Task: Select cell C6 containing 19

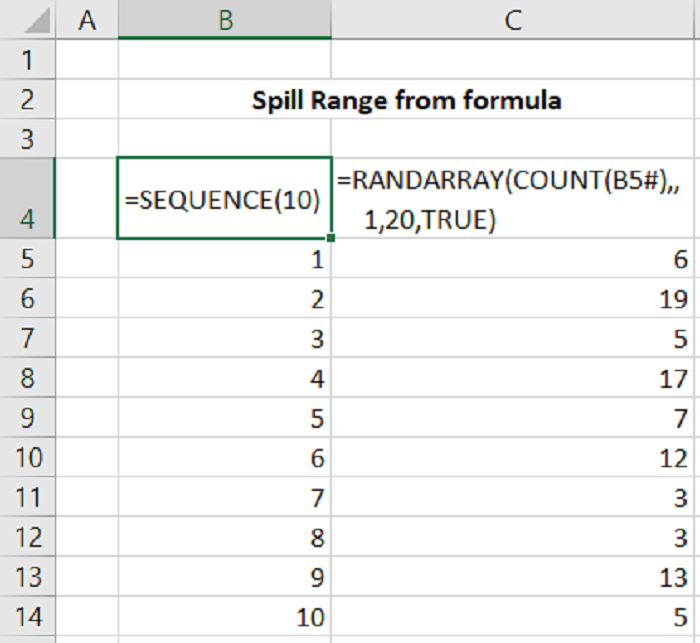Action: point(513,298)
